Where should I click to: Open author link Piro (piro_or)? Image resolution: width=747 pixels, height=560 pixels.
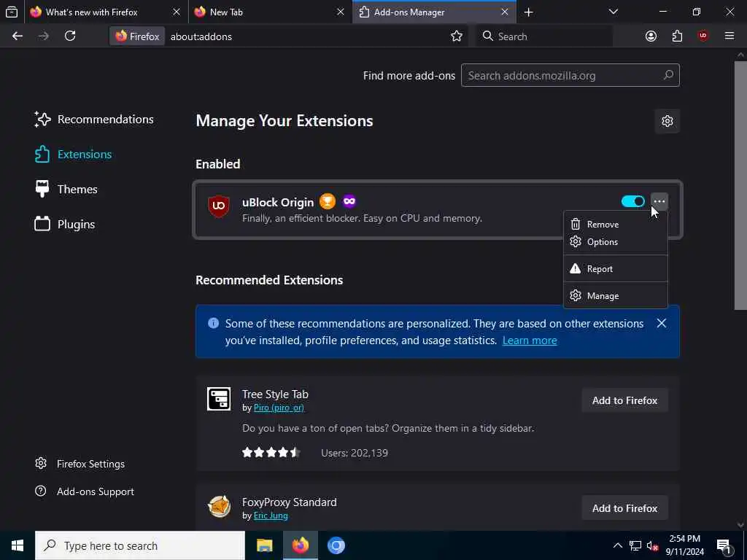point(279,408)
